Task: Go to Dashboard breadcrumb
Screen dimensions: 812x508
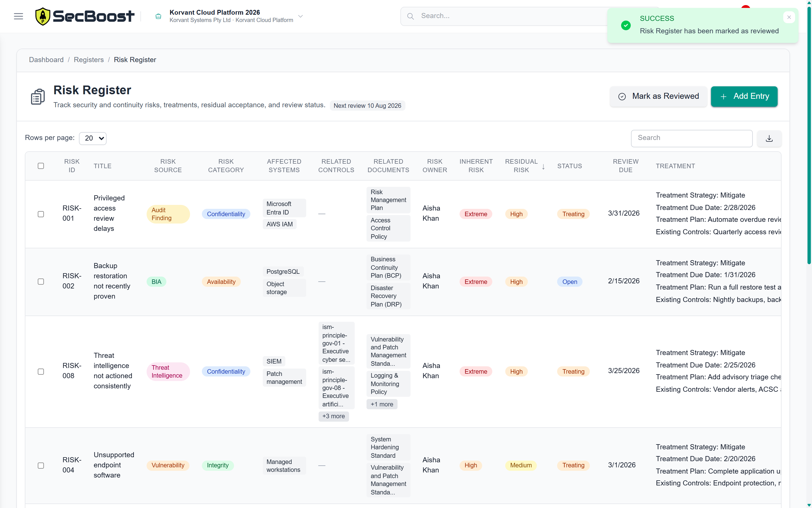Action: click(46, 60)
